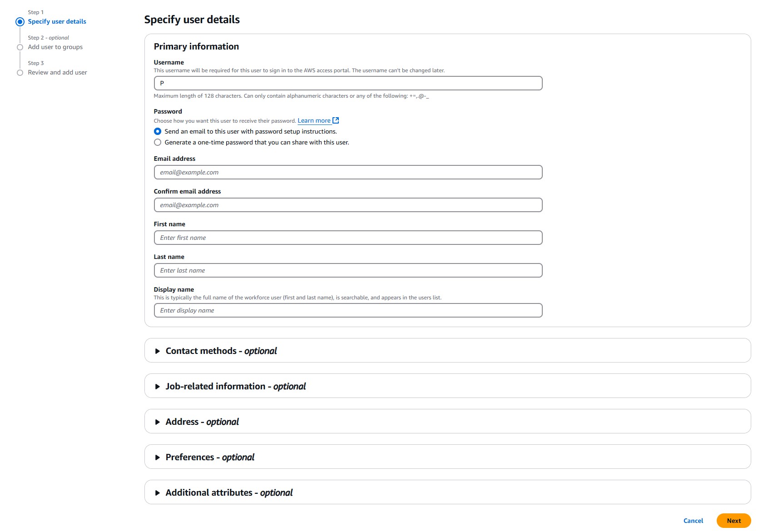Open the Learn more password link
Image resolution: width=778 pixels, height=532 pixels.
coord(314,120)
